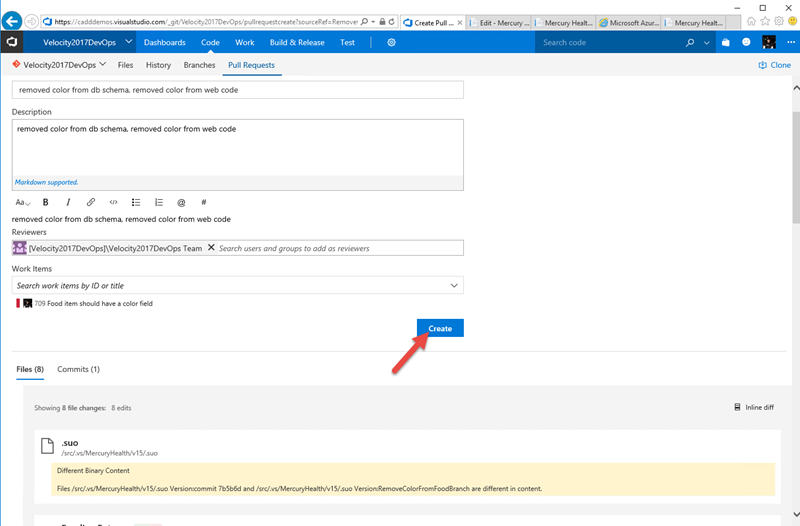Image resolution: width=800 pixels, height=526 pixels.
Task: Refresh the page with the reload icon
Action: 391,22
